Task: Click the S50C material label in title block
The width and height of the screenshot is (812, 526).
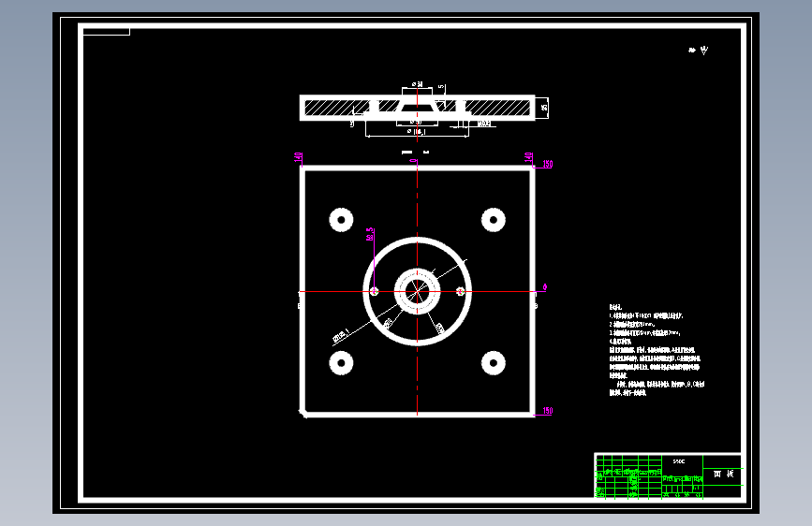Action: (678, 461)
